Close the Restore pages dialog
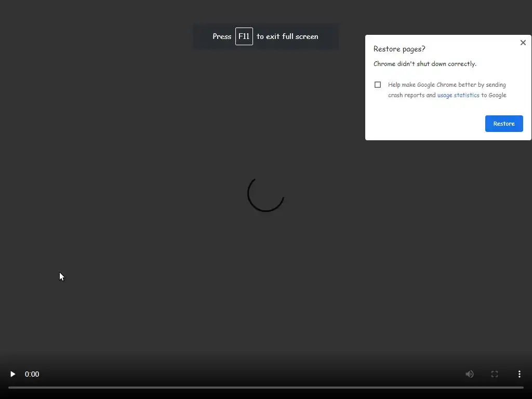Viewport: 532px width, 399px height. (x=523, y=43)
